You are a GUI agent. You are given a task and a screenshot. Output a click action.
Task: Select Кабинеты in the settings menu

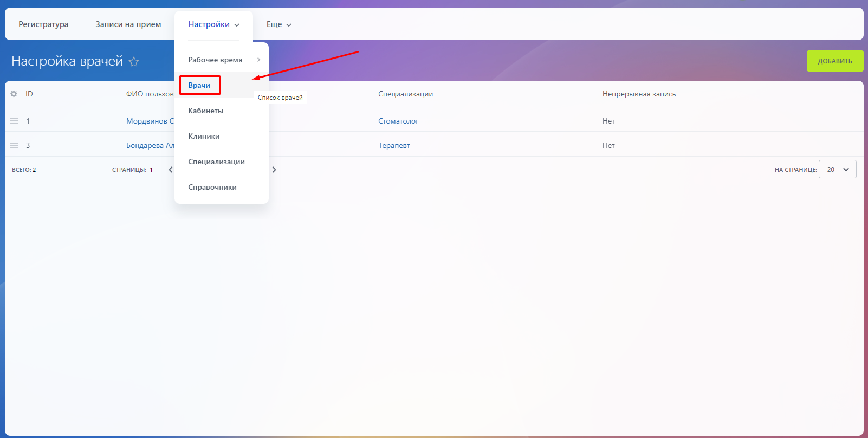[206, 111]
